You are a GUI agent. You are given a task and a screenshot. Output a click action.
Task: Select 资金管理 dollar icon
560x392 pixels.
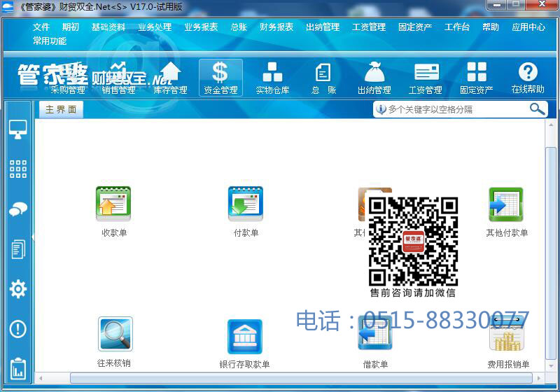[220, 78]
